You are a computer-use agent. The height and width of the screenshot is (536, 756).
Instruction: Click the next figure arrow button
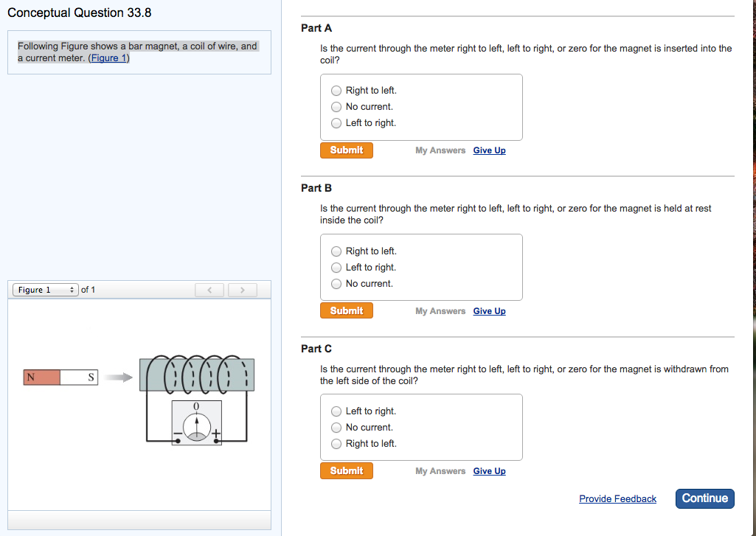point(242,290)
